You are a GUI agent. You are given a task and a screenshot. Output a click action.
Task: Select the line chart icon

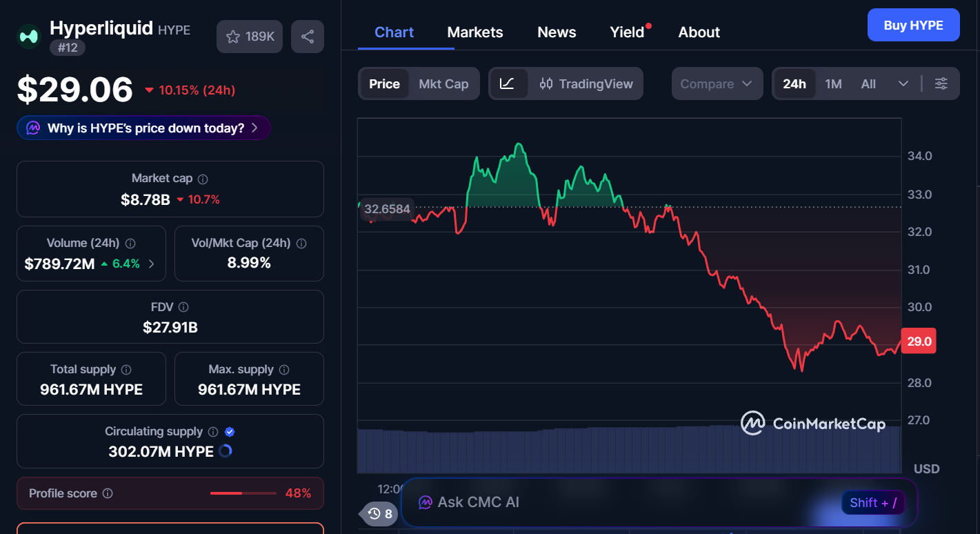[x=508, y=83]
